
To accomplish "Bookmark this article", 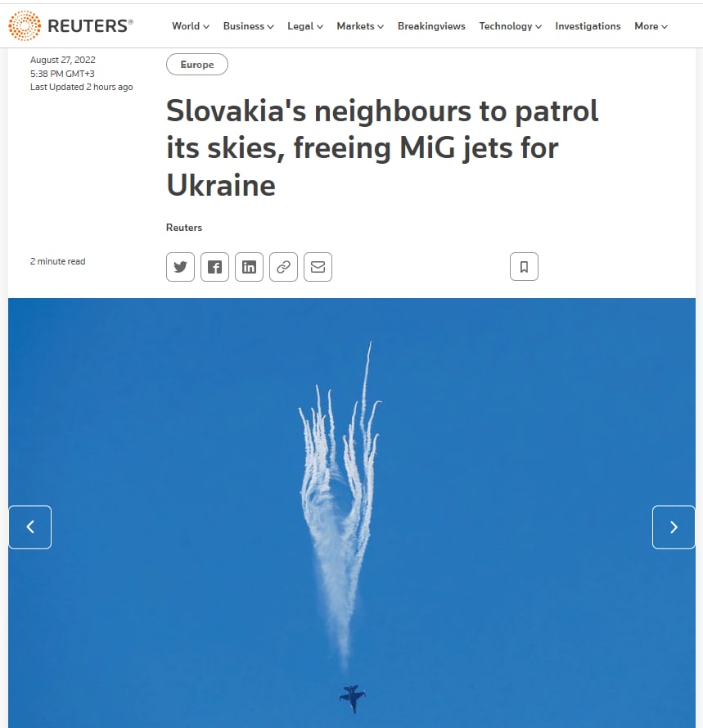I will coord(524,266).
